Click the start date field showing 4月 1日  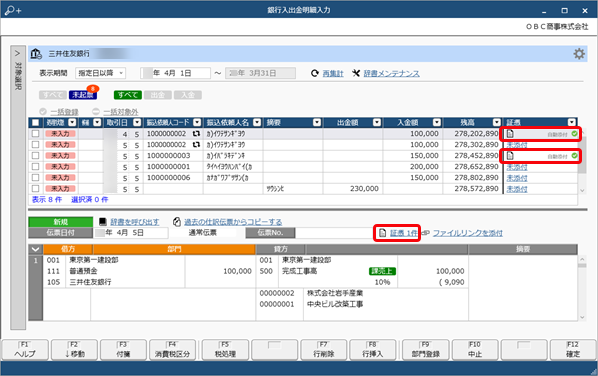(x=175, y=73)
